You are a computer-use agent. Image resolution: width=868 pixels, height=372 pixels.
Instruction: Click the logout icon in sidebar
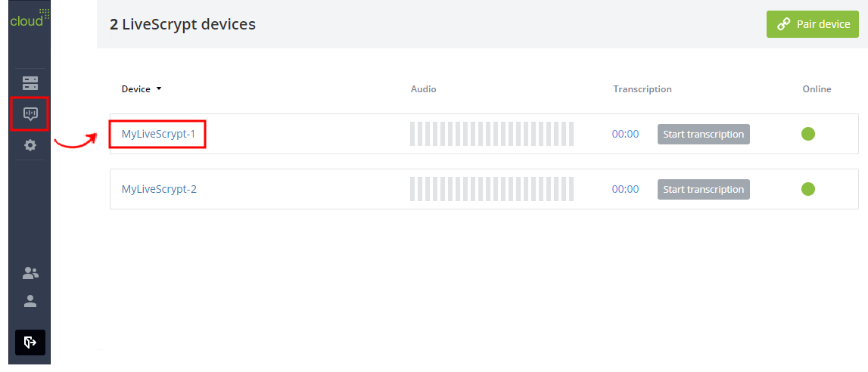coord(30,343)
